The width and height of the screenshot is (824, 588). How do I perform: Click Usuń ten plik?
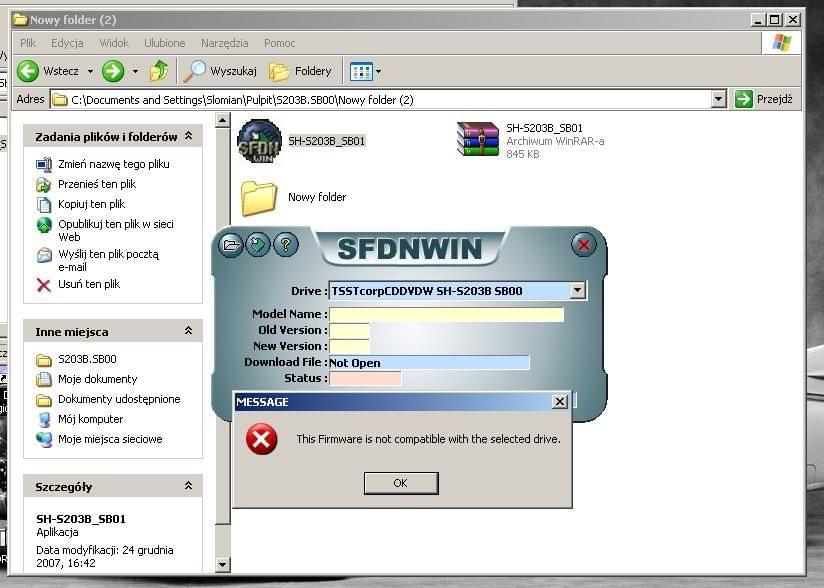(89, 284)
